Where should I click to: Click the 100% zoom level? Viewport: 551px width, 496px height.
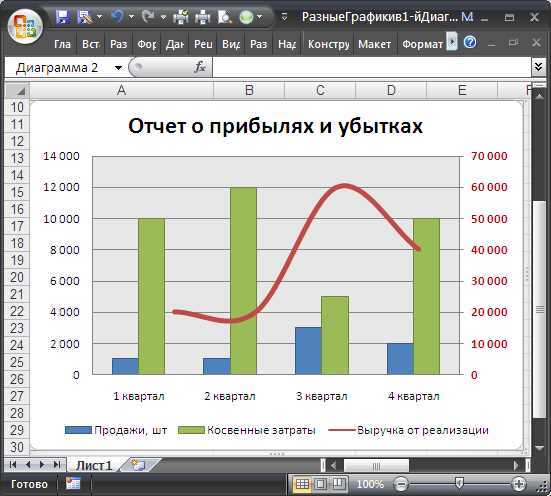370,484
